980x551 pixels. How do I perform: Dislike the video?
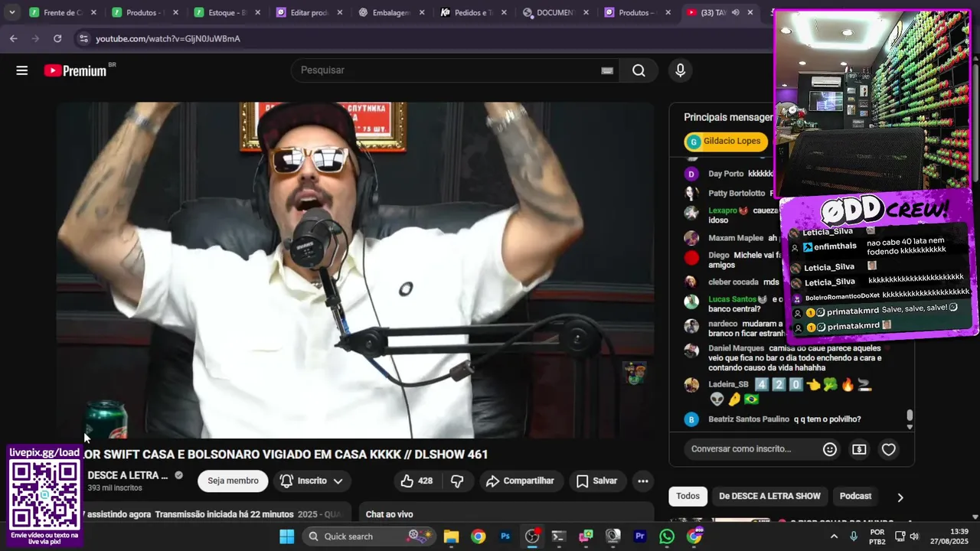tap(457, 481)
